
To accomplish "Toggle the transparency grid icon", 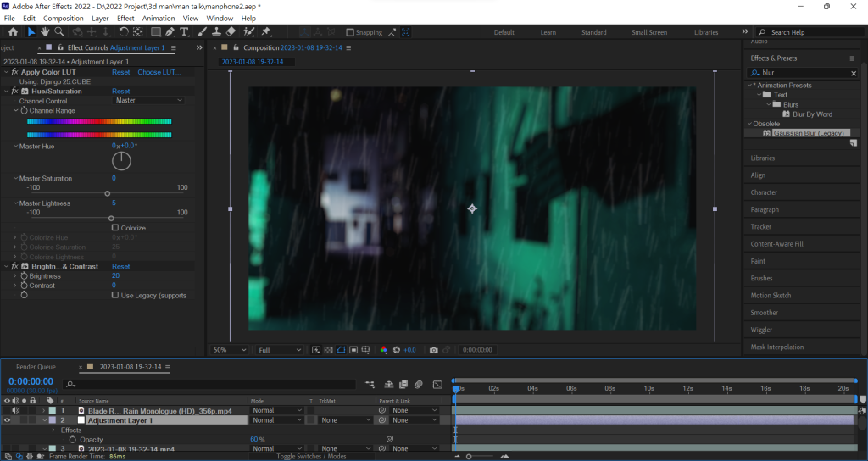I will tap(328, 350).
